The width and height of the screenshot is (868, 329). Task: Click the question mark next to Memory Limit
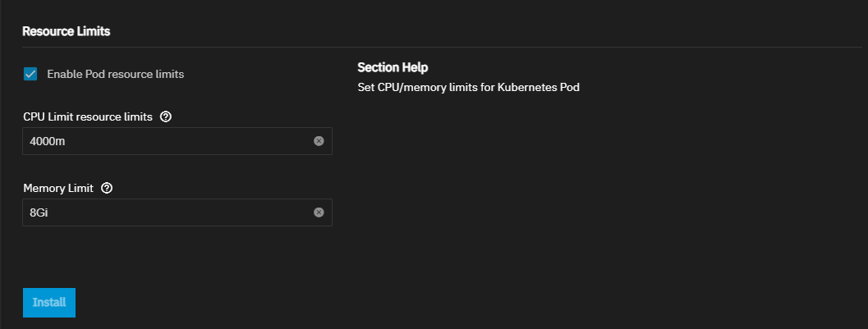(x=108, y=189)
